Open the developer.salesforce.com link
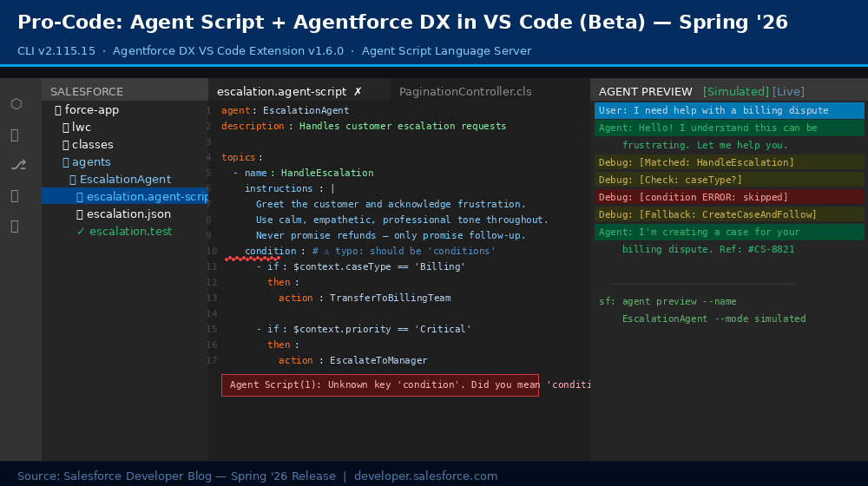The height and width of the screenshot is (486, 868). (426, 476)
